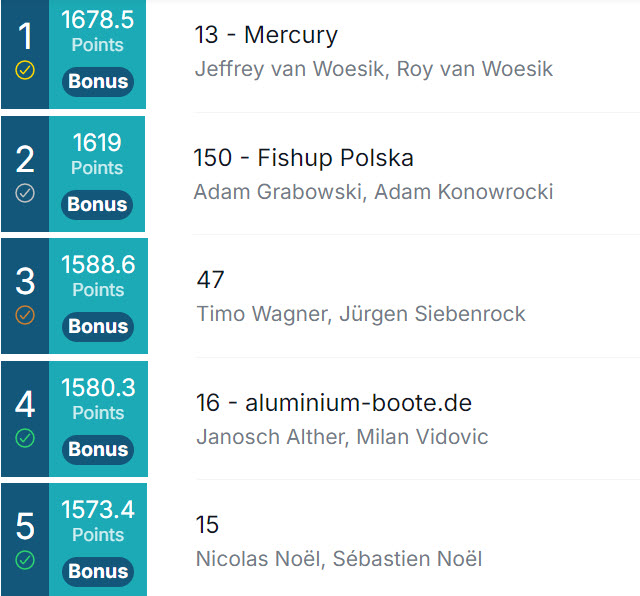Click the 1619 Points score
Viewport: 640px width, 596px height.
pos(97,154)
